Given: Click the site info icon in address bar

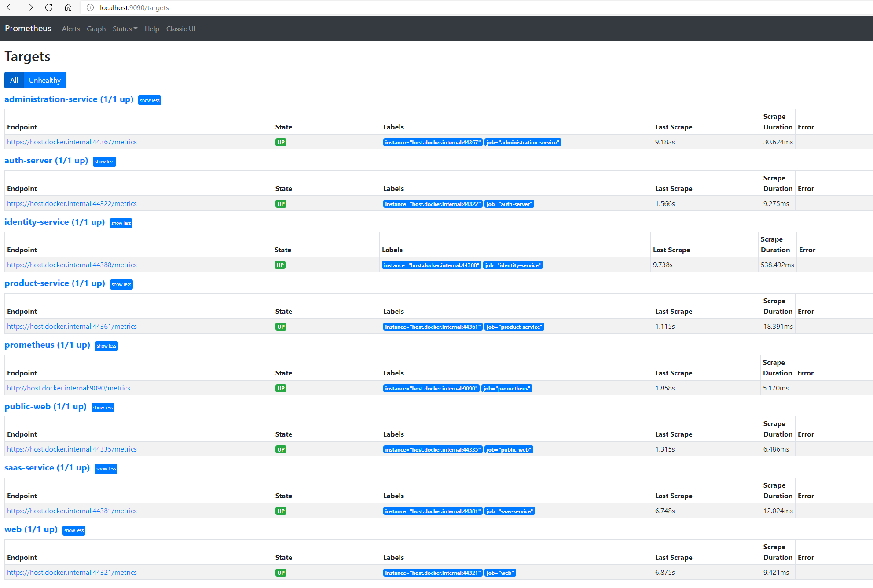Looking at the screenshot, I should point(90,7).
